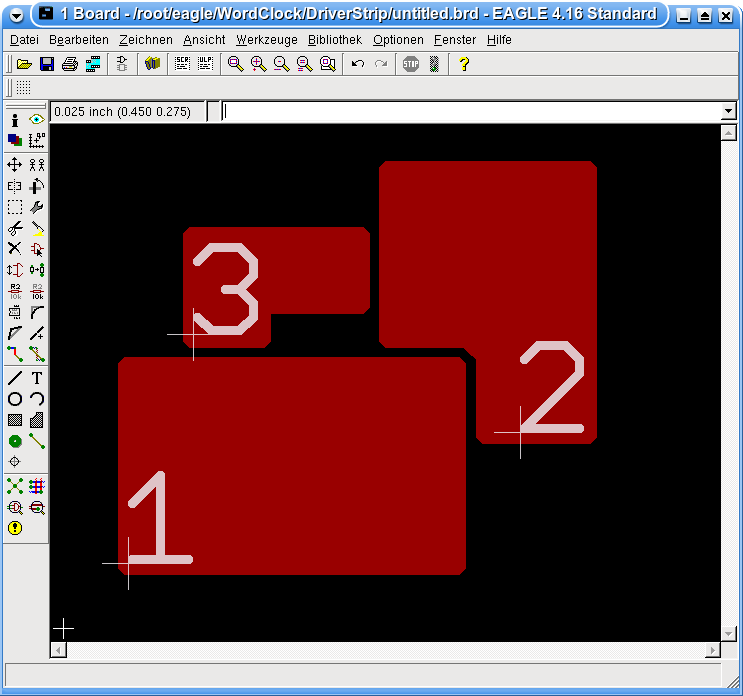The height and width of the screenshot is (696, 743).
Task: Select the Mark tool
Action: tap(36, 140)
